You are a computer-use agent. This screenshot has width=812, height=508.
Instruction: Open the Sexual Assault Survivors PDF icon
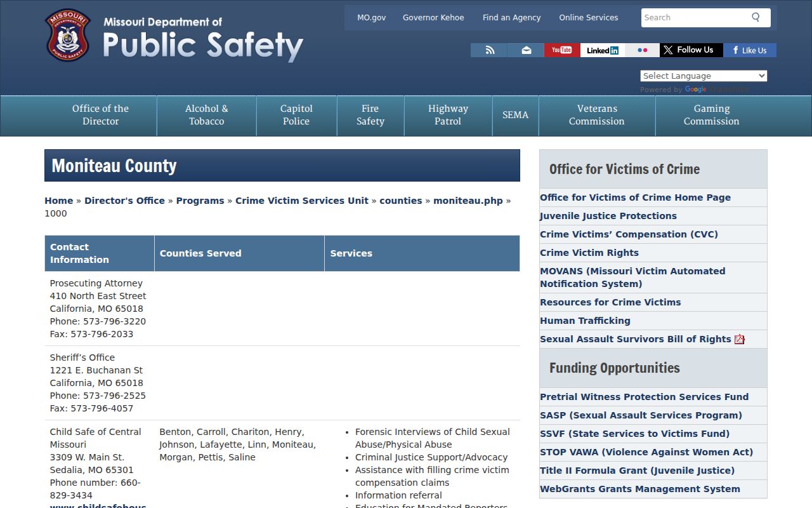click(x=740, y=339)
